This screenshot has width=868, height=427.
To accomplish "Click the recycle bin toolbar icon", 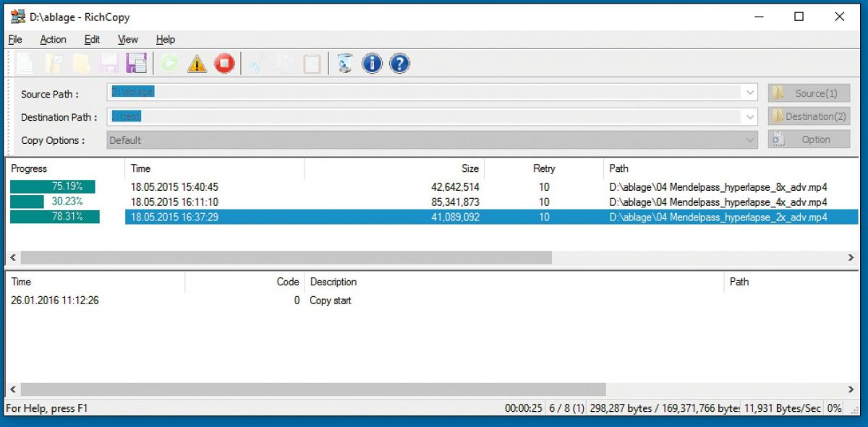I will (345, 64).
